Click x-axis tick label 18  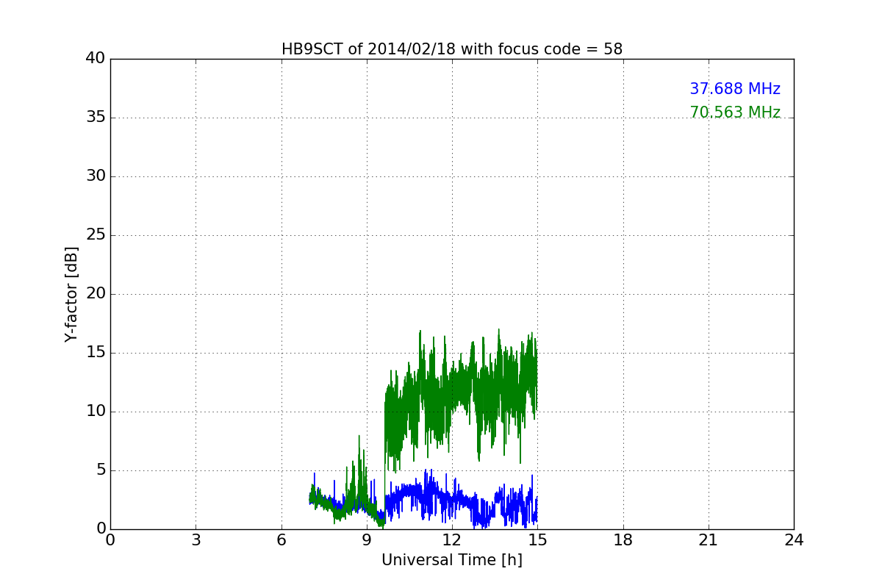pos(623,540)
